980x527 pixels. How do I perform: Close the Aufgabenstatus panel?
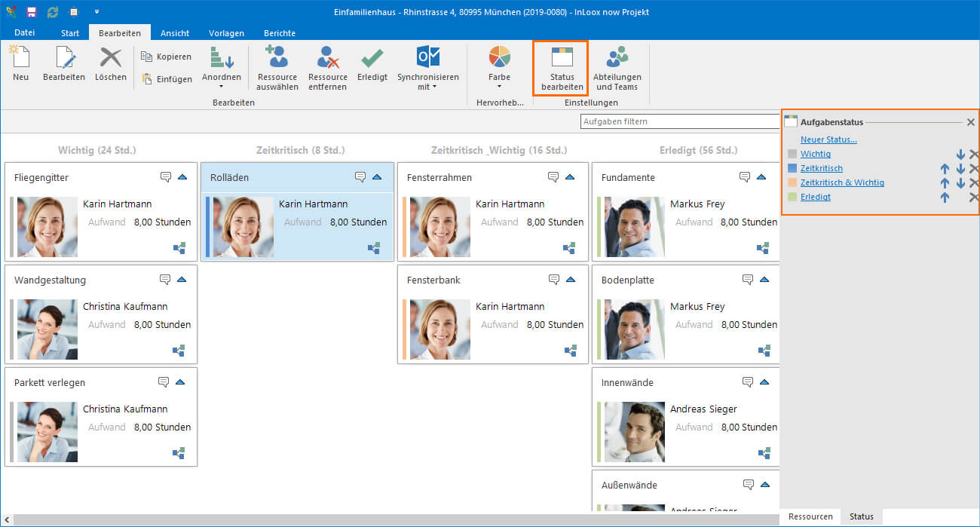(971, 122)
